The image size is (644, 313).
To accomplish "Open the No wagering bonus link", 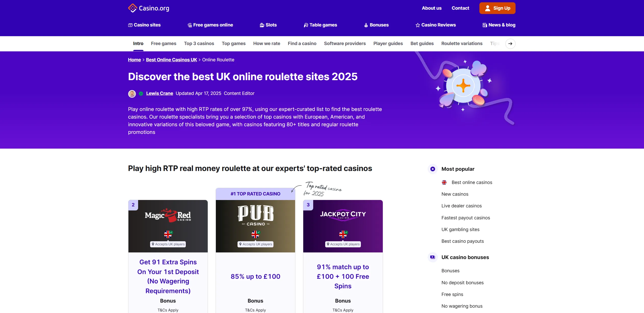I will point(462,306).
